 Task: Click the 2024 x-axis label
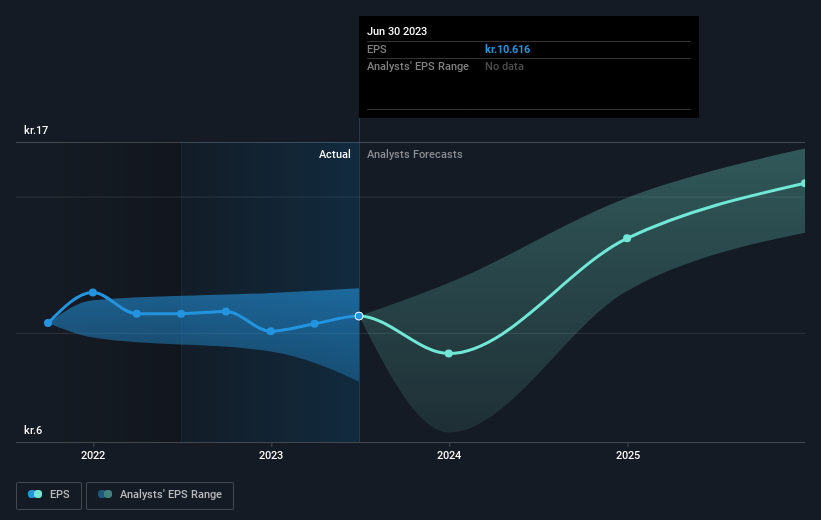449,455
